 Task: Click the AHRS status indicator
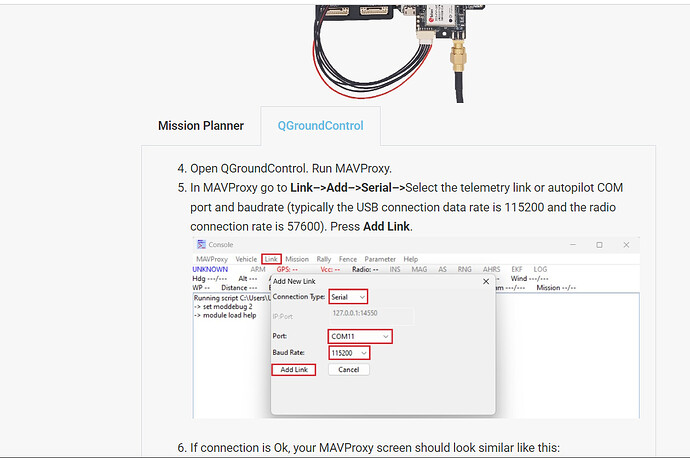click(x=491, y=269)
